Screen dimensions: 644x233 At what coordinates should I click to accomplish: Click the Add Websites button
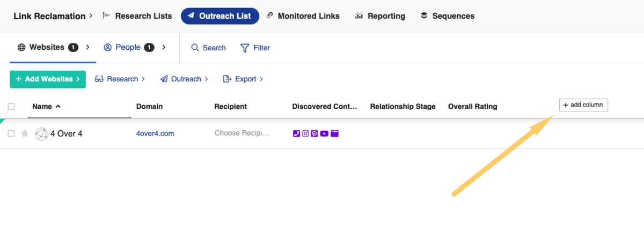[48, 79]
